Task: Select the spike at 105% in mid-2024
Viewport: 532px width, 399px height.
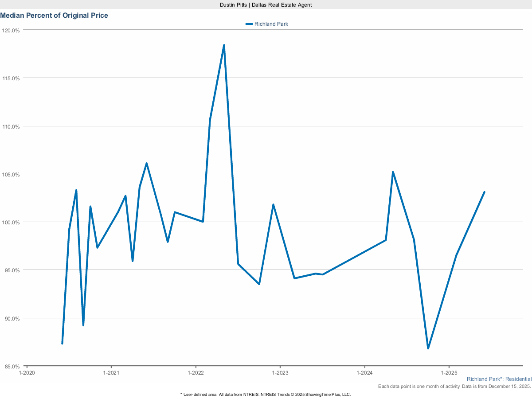Action: tap(393, 171)
